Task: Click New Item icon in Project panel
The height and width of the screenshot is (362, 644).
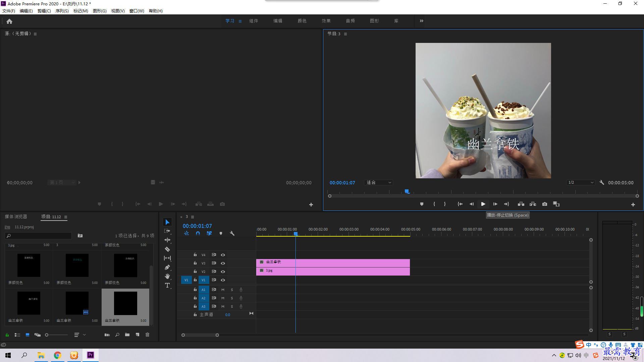Action: pos(138,335)
